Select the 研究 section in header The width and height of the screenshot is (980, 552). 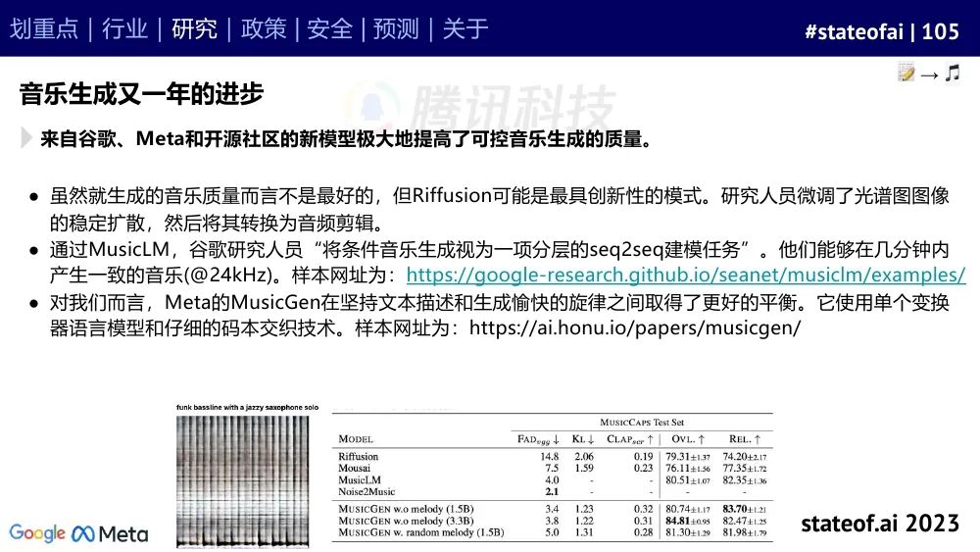pos(194,28)
